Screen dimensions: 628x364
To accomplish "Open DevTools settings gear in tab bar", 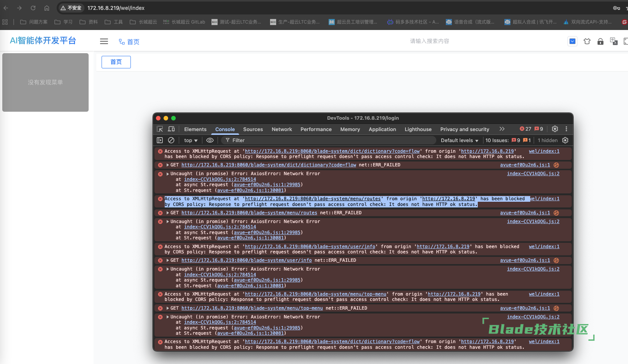I will click(555, 129).
